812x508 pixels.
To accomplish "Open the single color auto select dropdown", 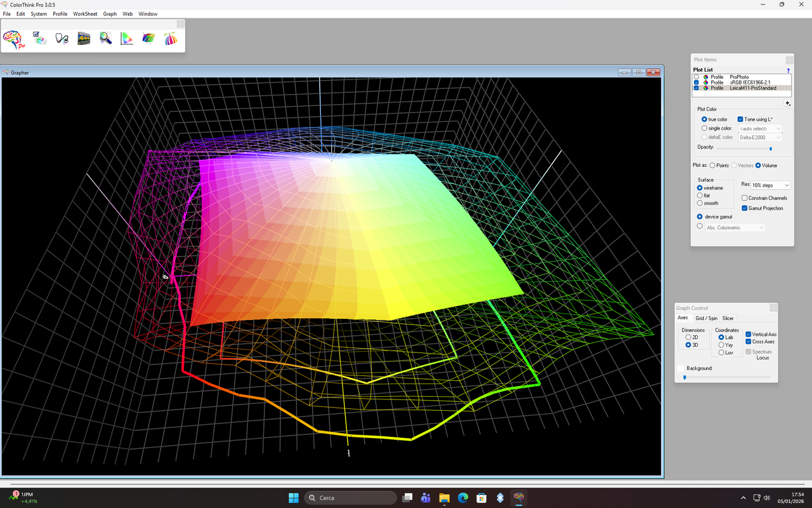I will coord(760,128).
